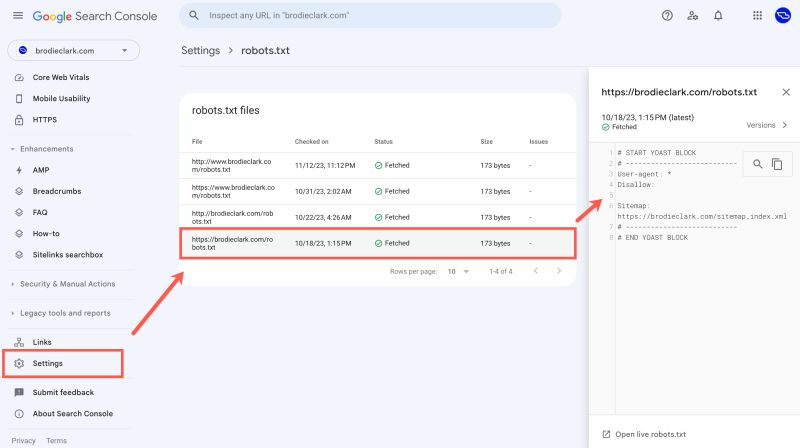This screenshot has height=448, width=800.
Task: Open the notifications bell
Action: [718, 16]
